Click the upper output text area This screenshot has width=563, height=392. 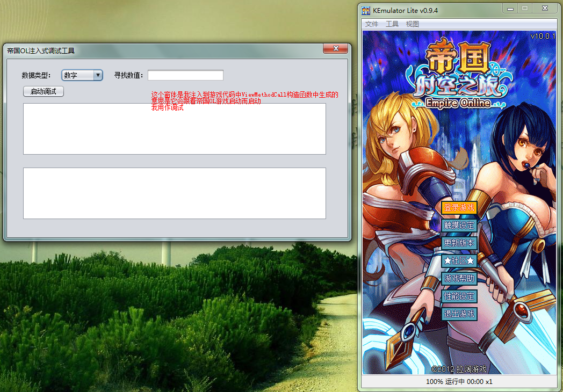point(175,129)
